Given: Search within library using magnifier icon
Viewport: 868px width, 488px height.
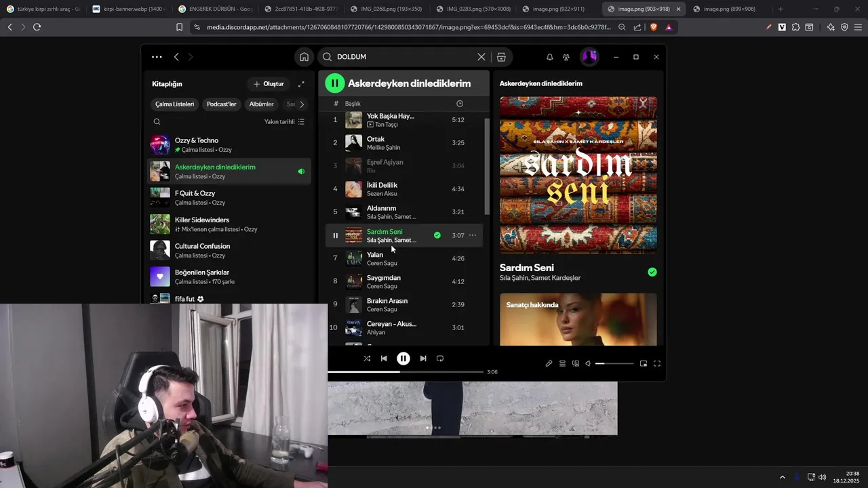Looking at the screenshot, I should tap(157, 122).
